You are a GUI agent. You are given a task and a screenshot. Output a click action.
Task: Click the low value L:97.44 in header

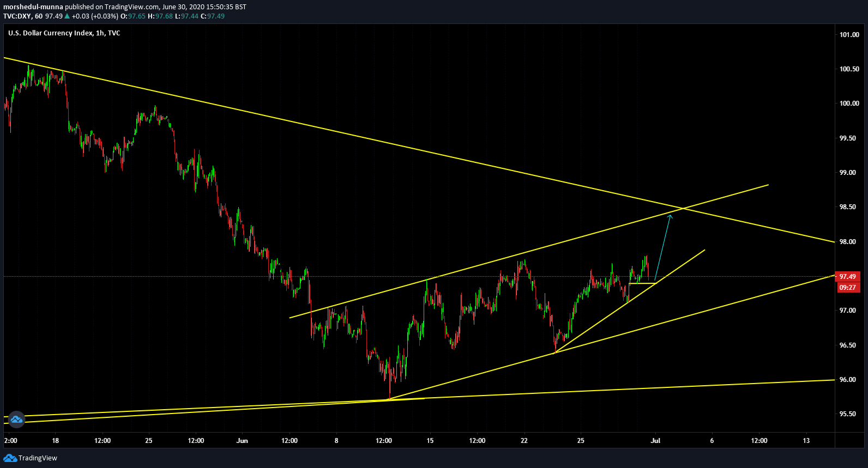click(186, 16)
